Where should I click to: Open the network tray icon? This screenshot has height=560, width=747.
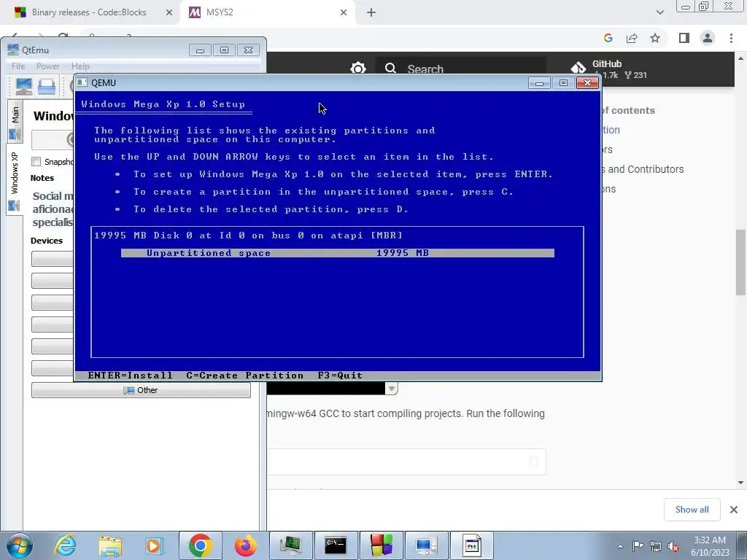point(656,546)
